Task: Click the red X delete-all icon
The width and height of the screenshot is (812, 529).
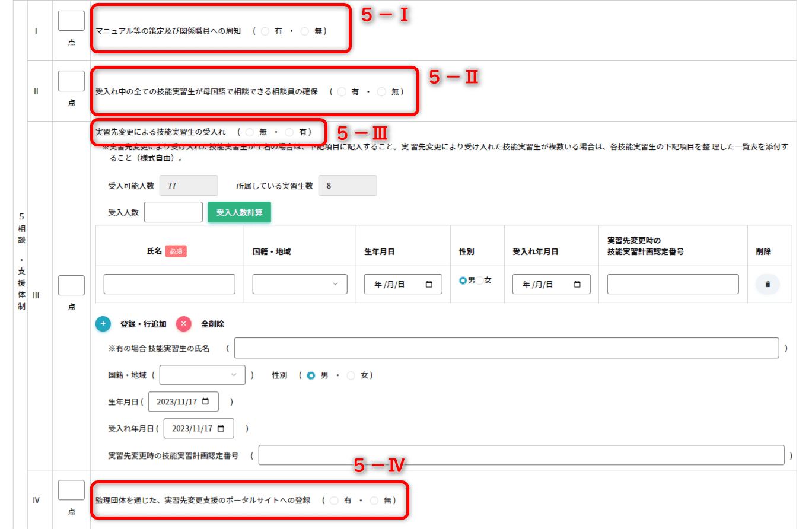Action: point(184,324)
